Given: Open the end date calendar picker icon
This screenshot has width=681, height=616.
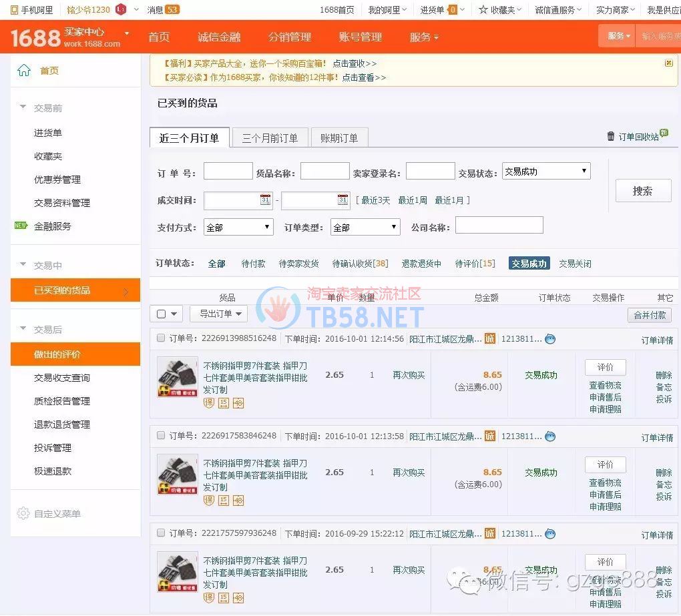Looking at the screenshot, I should pyautogui.click(x=343, y=200).
